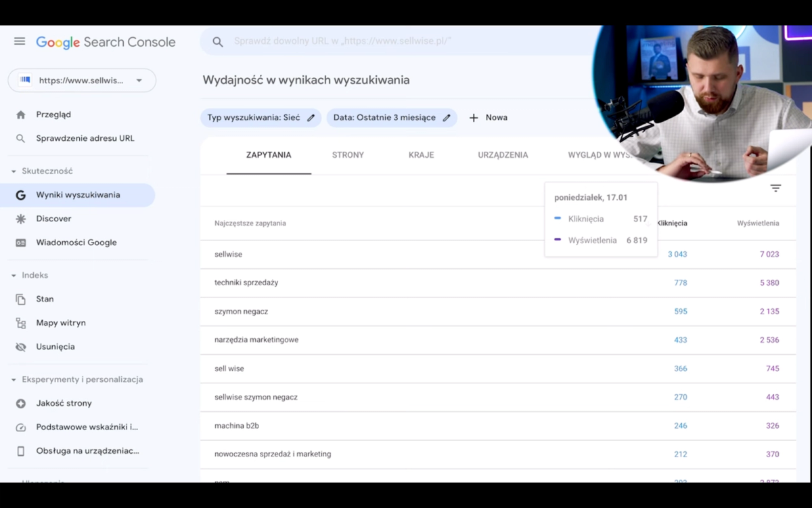Open the hamburger main menu

pos(20,41)
